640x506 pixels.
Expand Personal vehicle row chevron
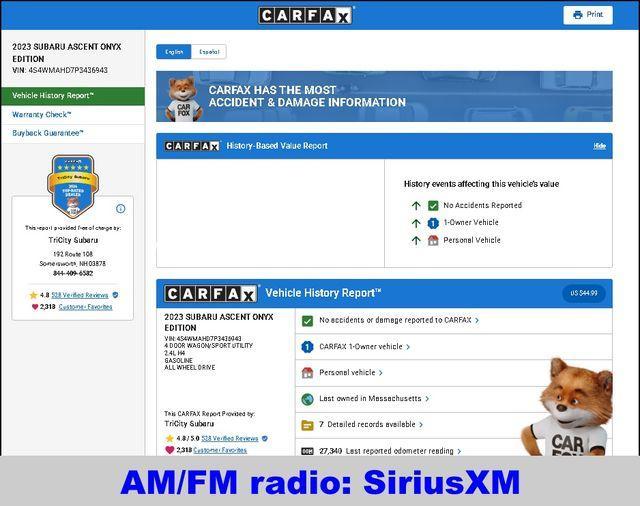(380, 373)
